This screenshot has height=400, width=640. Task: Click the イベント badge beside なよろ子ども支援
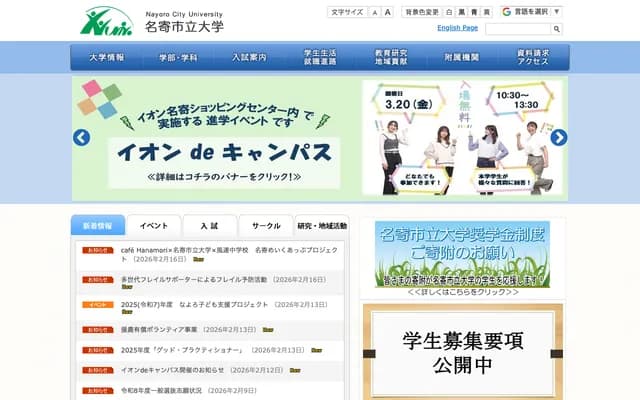click(x=98, y=305)
